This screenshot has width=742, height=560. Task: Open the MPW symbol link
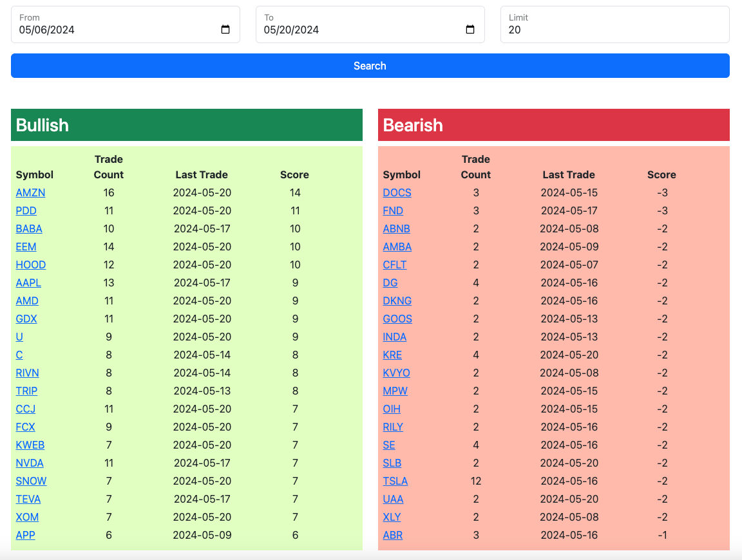[x=395, y=391]
